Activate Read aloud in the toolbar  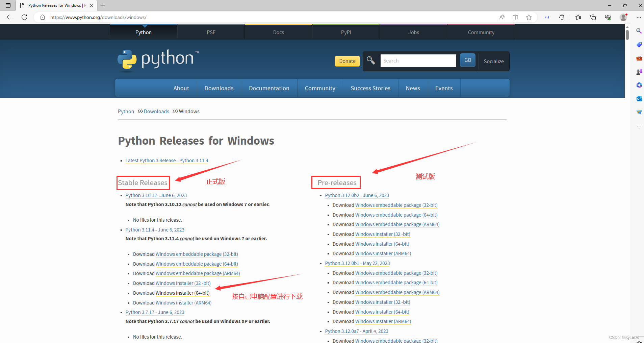[x=502, y=17]
